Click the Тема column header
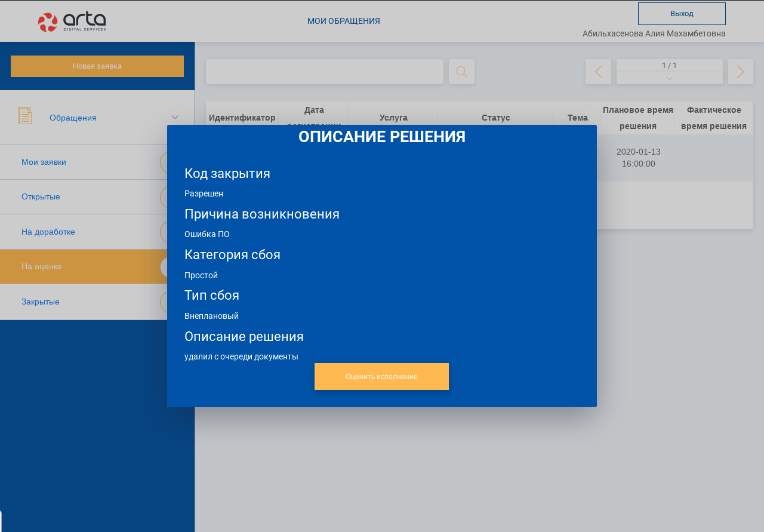 578,118
